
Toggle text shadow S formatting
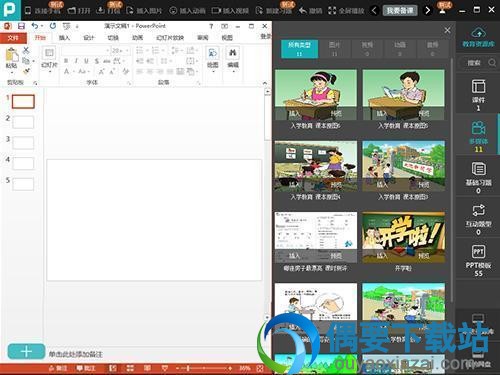97,61
